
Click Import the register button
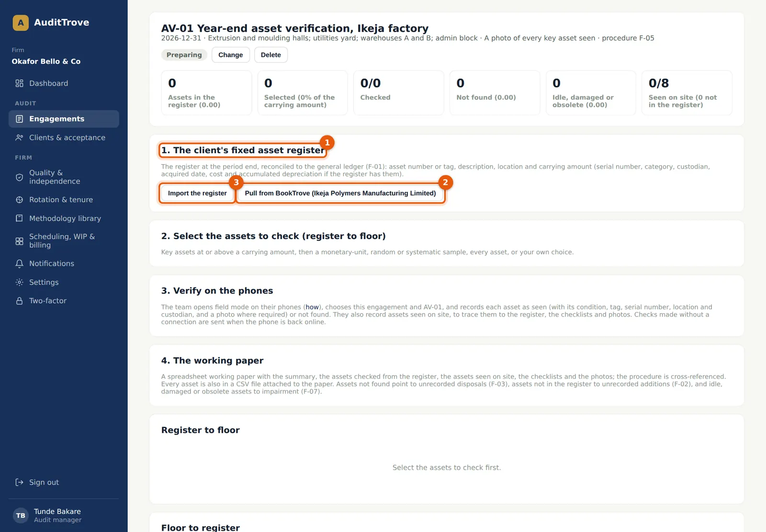coord(197,193)
